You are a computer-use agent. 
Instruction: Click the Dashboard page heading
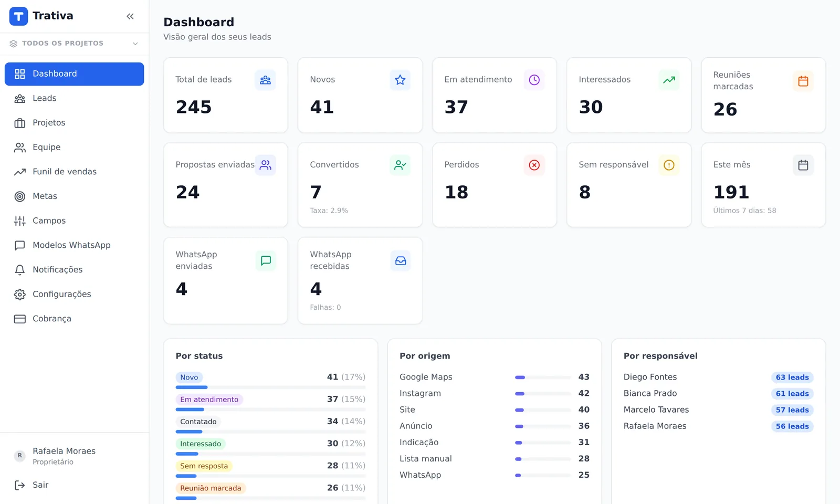point(199,22)
